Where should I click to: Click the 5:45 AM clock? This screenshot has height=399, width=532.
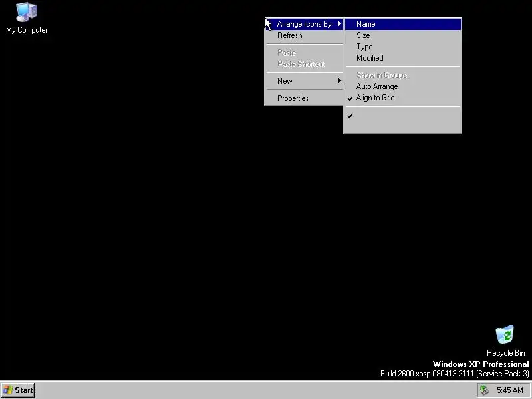(x=509, y=390)
